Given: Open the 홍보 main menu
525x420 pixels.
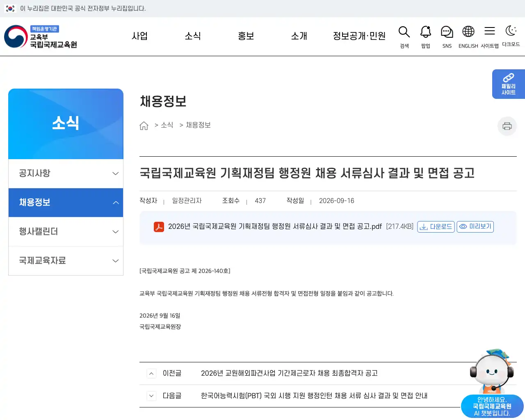Looking at the screenshot, I should pos(246,36).
